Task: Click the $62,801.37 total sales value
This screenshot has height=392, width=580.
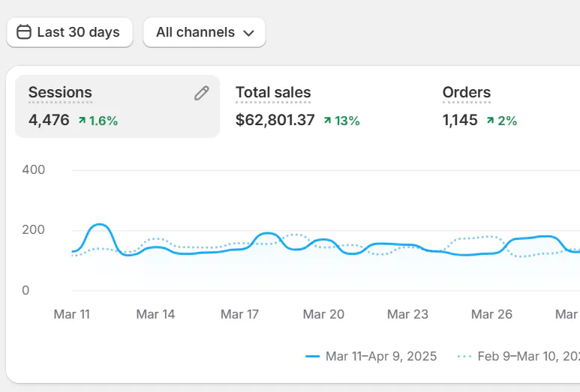Action: point(275,120)
